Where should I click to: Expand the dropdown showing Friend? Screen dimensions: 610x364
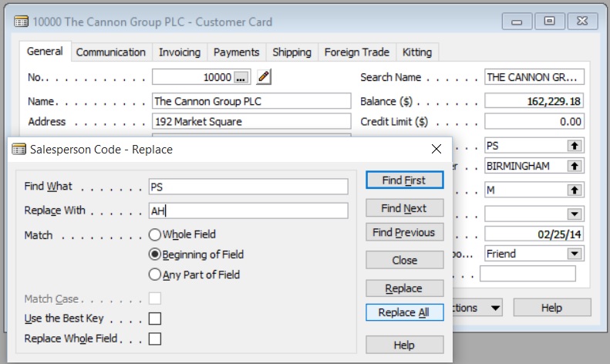tap(574, 254)
